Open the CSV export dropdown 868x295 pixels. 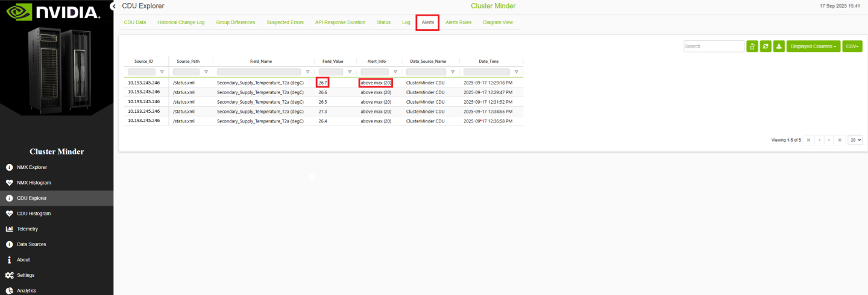(x=852, y=46)
